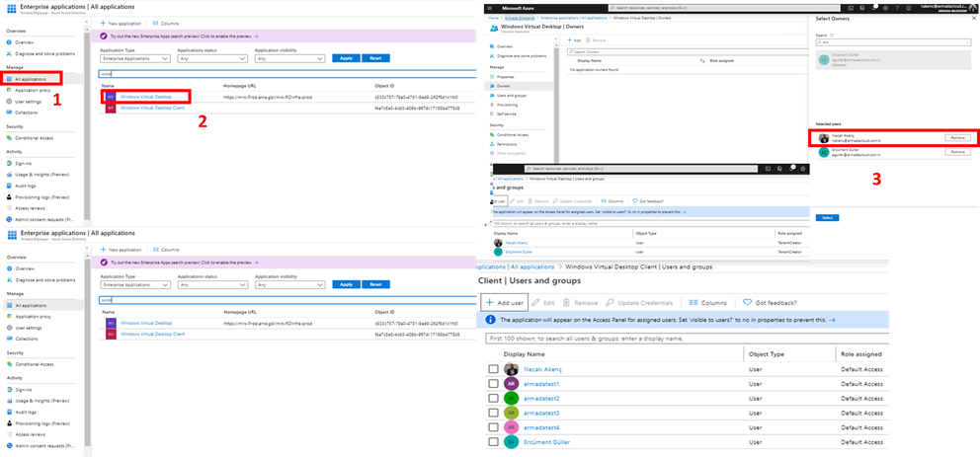Open the red-highlighted All applications menu item

(31, 78)
